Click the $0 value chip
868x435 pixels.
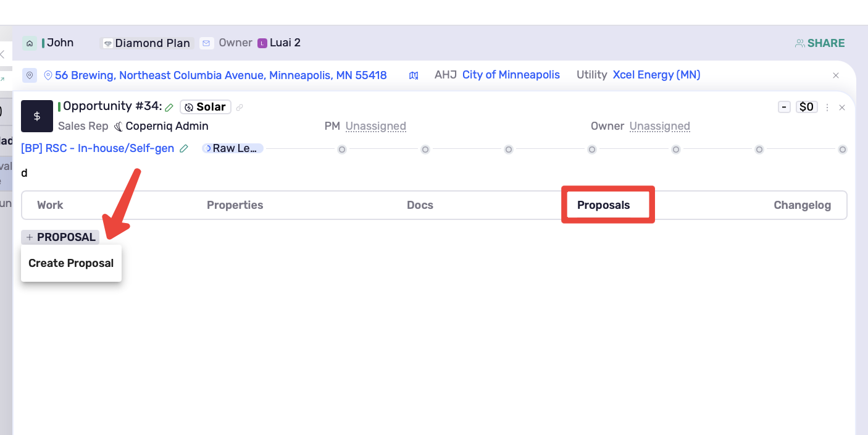coord(806,107)
